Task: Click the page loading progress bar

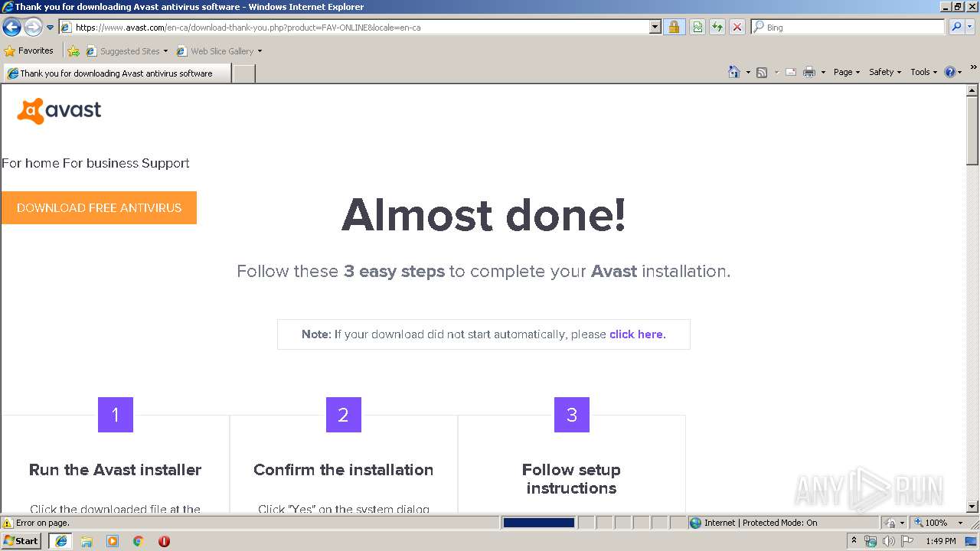Action: pos(539,523)
